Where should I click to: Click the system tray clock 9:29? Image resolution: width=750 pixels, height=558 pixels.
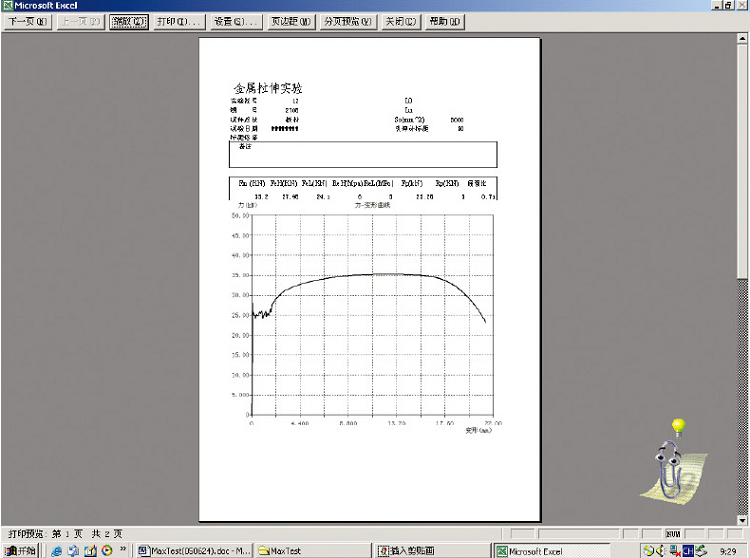(x=728, y=551)
